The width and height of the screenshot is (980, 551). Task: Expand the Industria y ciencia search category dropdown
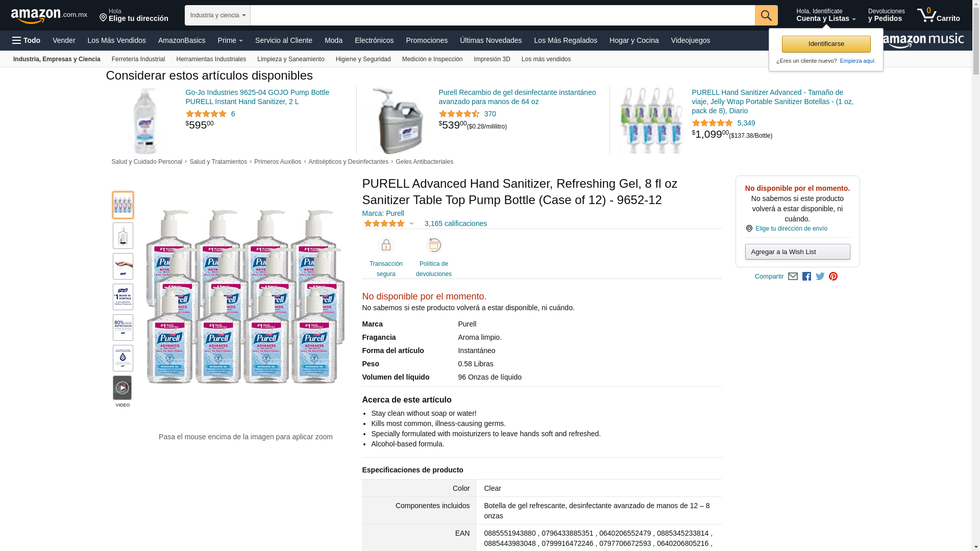click(217, 15)
